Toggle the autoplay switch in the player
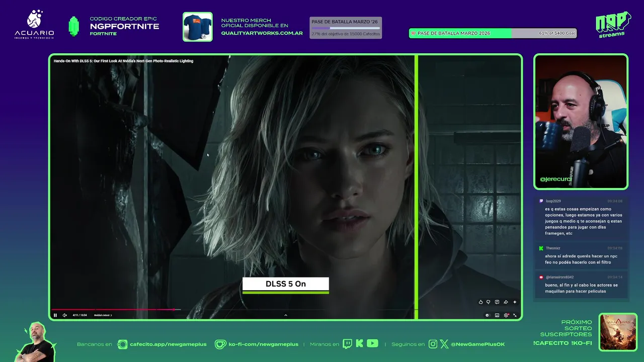This screenshot has width=644, height=362. (487, 315)
